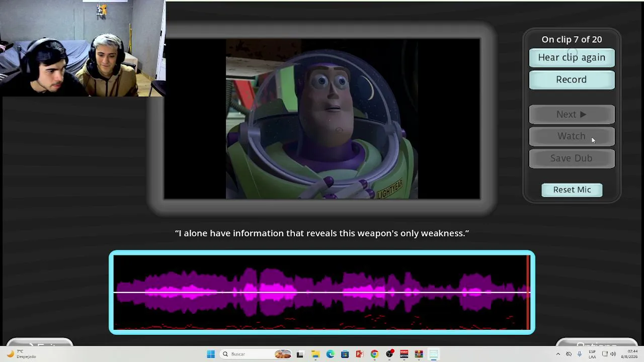Click the Buscar taskbar search box
Image resolution: width=644 pixels, height=362 pixels.
(x=257, y=354)
